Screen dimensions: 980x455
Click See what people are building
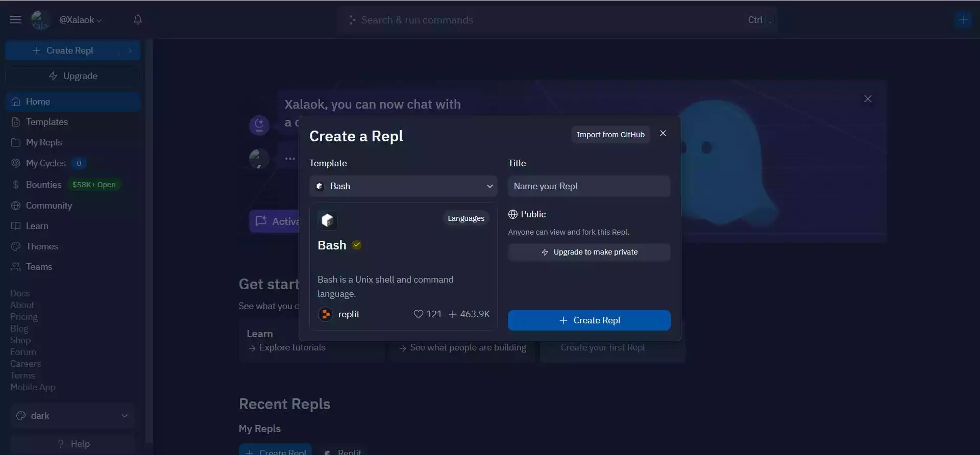click(462, 347)
